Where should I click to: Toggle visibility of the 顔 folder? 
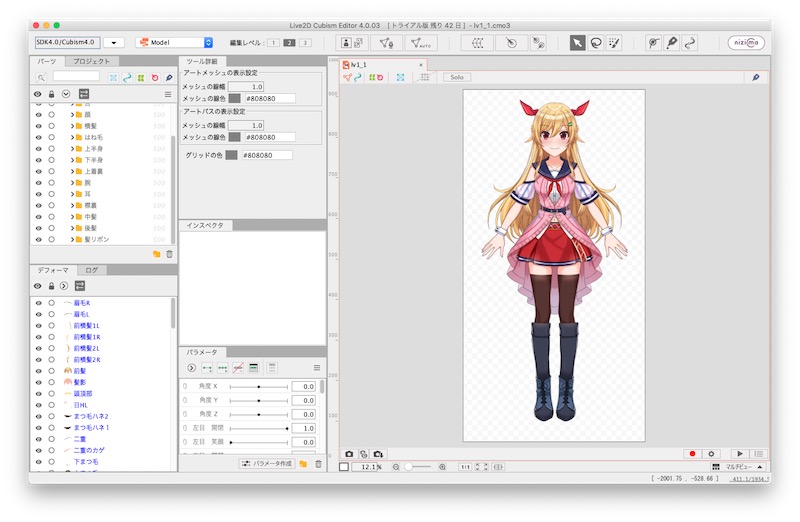point(38,115)
